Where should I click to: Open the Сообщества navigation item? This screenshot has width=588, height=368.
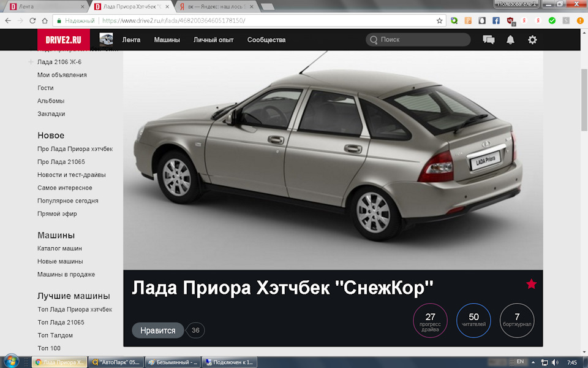(266, 40)
